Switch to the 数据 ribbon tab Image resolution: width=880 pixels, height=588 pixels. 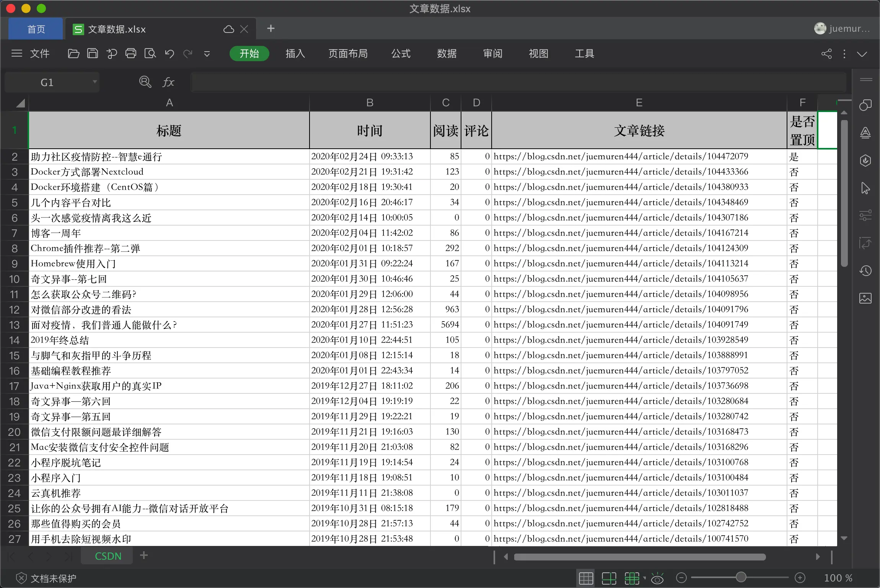click(x=447, y=54)
